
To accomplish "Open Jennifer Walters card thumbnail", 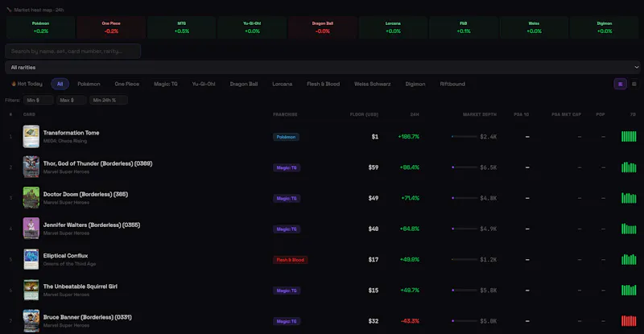I will (x=31, y=229).
